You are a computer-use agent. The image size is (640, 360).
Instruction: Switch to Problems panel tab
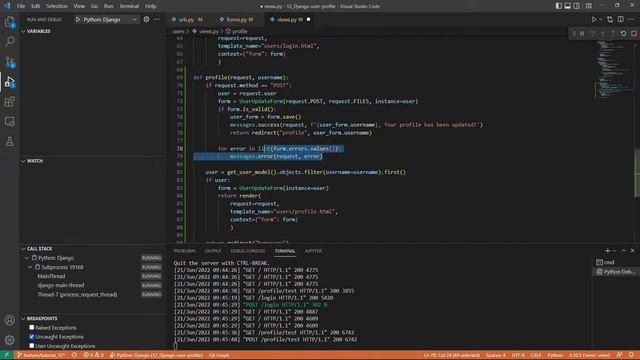(x=184, y=251)
